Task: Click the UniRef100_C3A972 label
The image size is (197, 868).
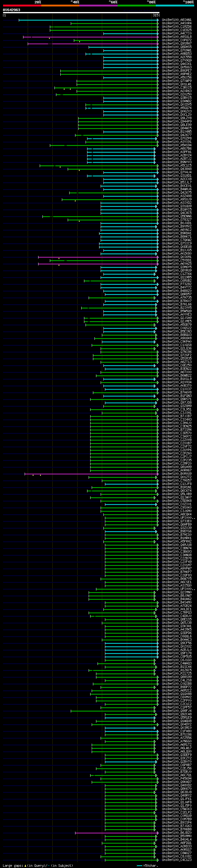Action: [x=177, y=436]
